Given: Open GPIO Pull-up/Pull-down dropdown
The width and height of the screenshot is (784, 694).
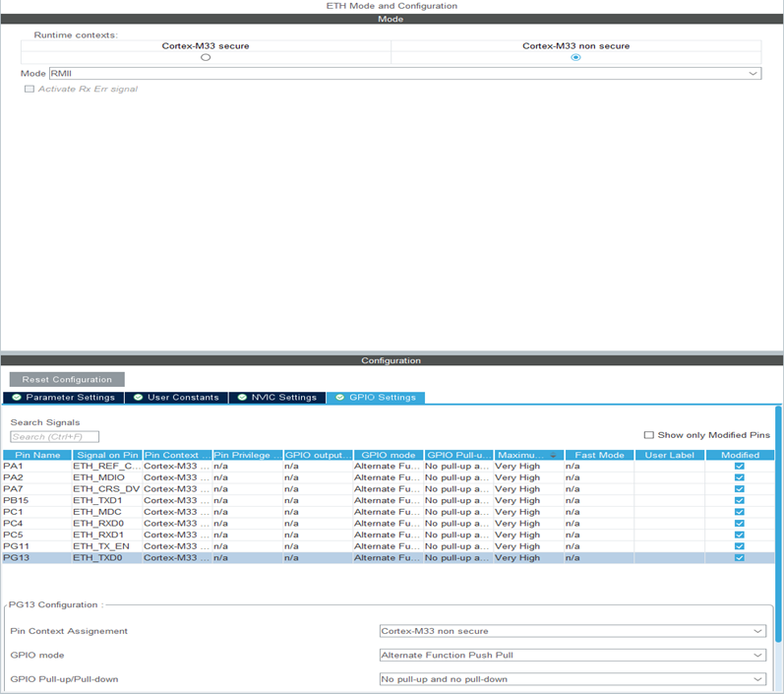Looking at the screenshot, I should point(573,679).
